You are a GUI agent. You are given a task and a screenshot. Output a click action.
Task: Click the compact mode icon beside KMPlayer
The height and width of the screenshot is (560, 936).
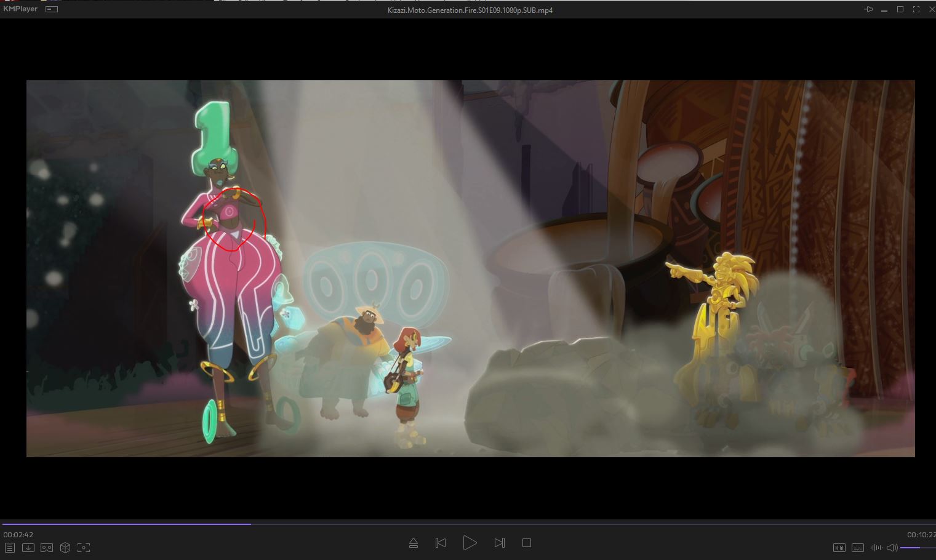pos(52,9)
